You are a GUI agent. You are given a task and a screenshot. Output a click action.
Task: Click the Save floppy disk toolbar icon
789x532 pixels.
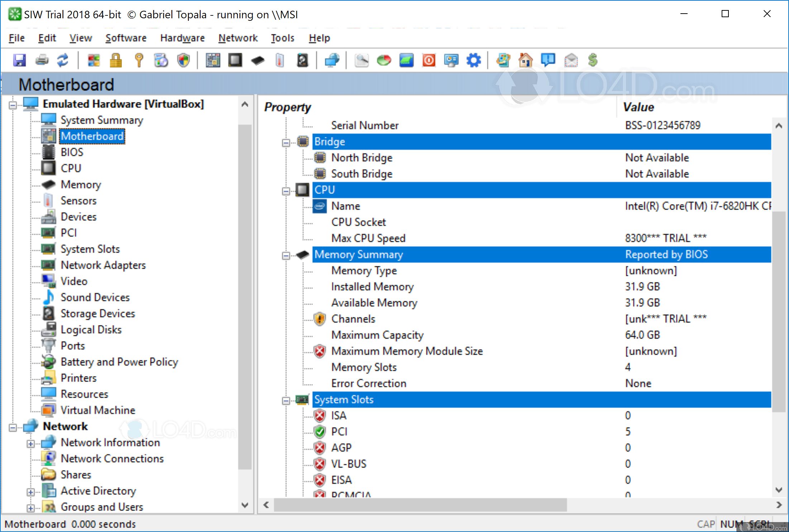(19, 60)
